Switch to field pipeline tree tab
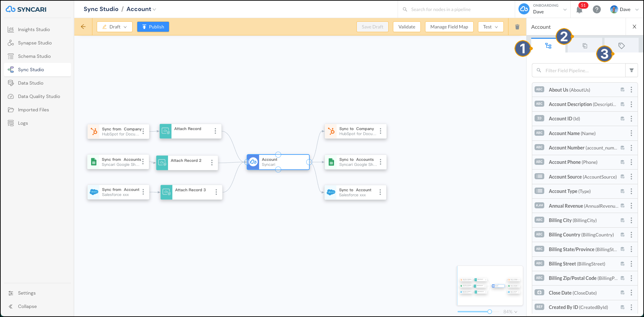The image size is (644, 317). point(548,45)
